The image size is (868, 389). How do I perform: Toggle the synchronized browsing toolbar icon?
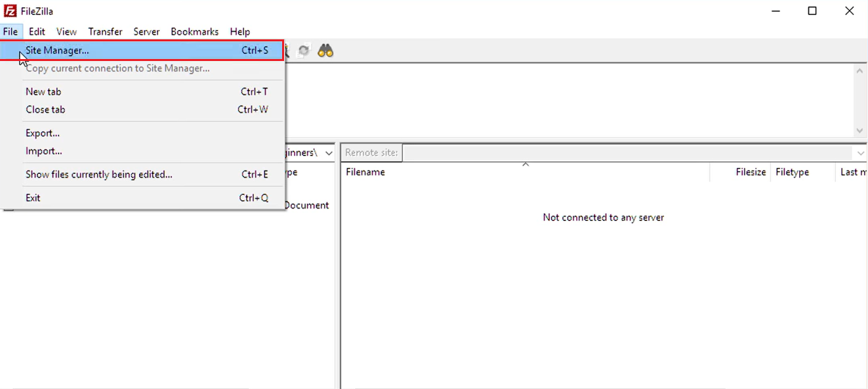point(304,51)
